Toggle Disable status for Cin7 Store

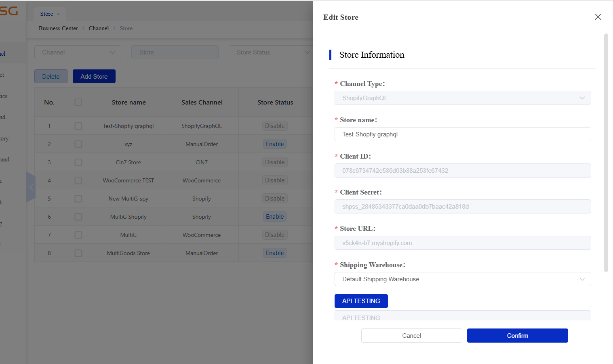(x=275, y=162)
